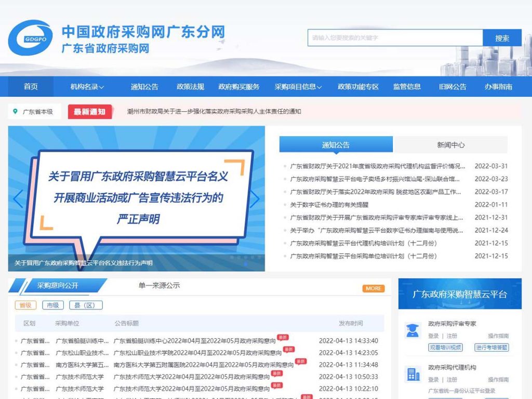Open the 2022-03-31 监督评价情况 notice

378,166
